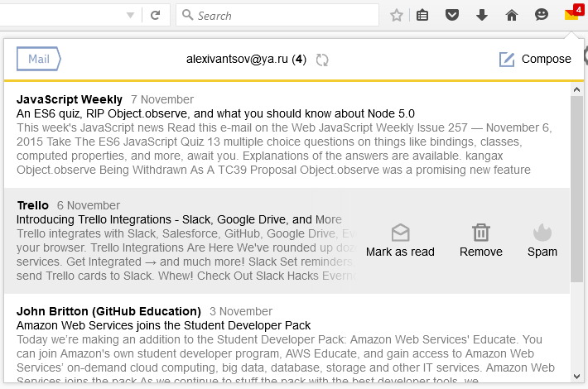Open Amazon Web Services joins subject
Screen dimensions: 588x389
163,325
